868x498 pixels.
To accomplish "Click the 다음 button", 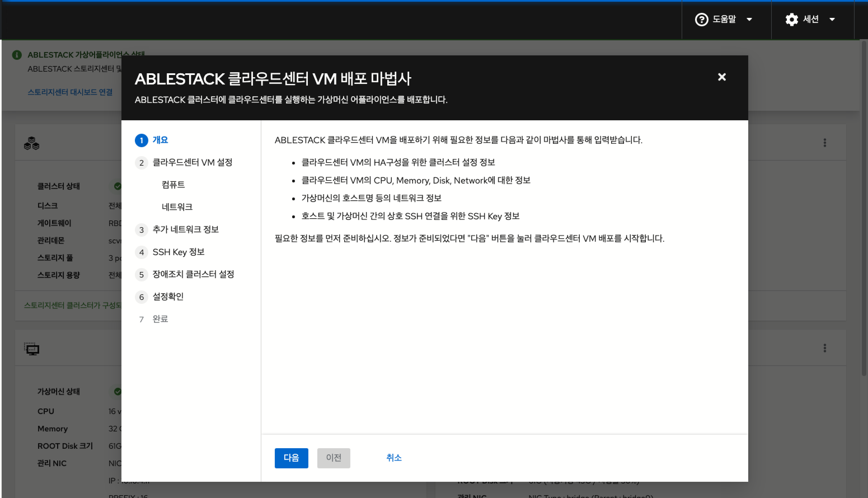I will (x=291, y=458).
